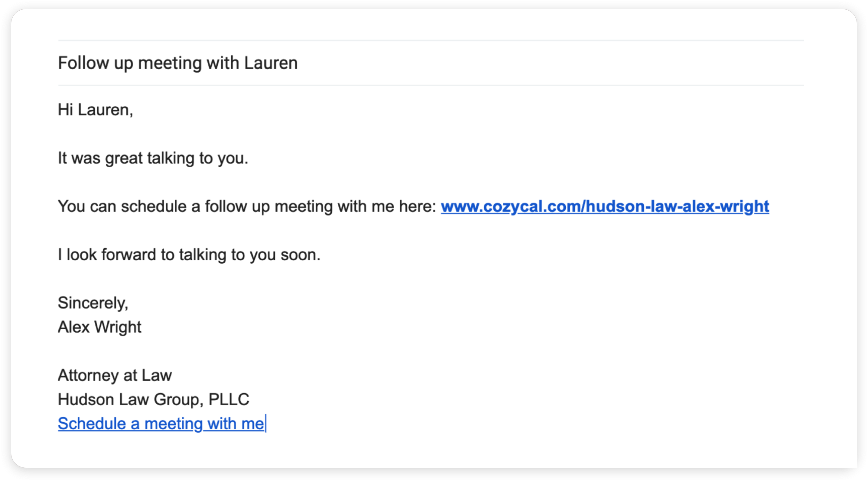Open the cozycal.com scheduling link
This screenshot has width=868, height=481.
(604, 206)
